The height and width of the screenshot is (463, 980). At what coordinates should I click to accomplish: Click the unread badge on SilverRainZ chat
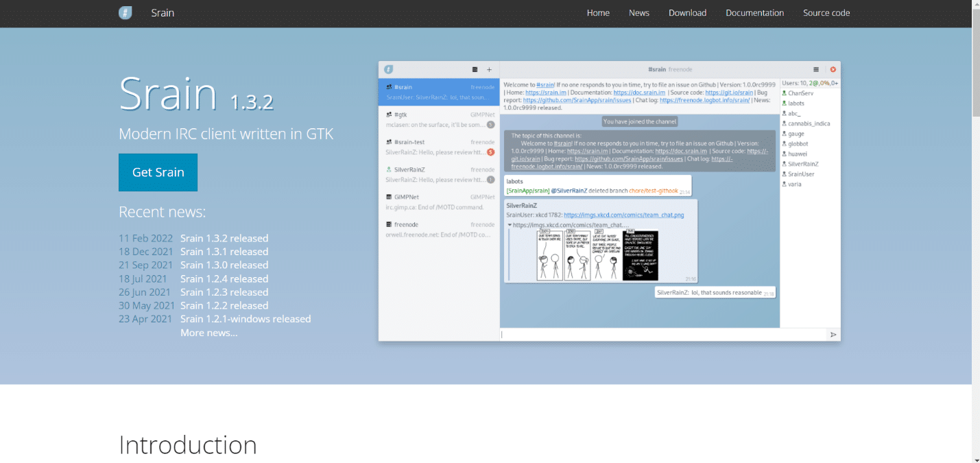(x=490, y=180)
